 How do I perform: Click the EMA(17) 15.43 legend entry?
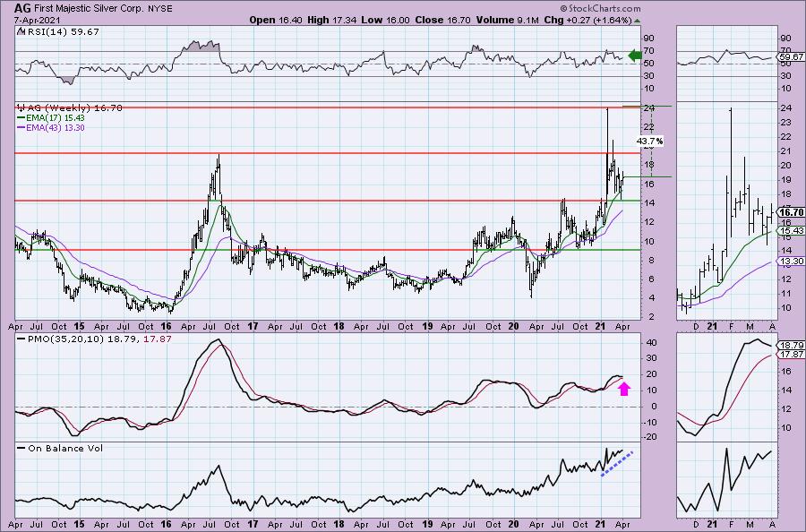coord(51,118)
